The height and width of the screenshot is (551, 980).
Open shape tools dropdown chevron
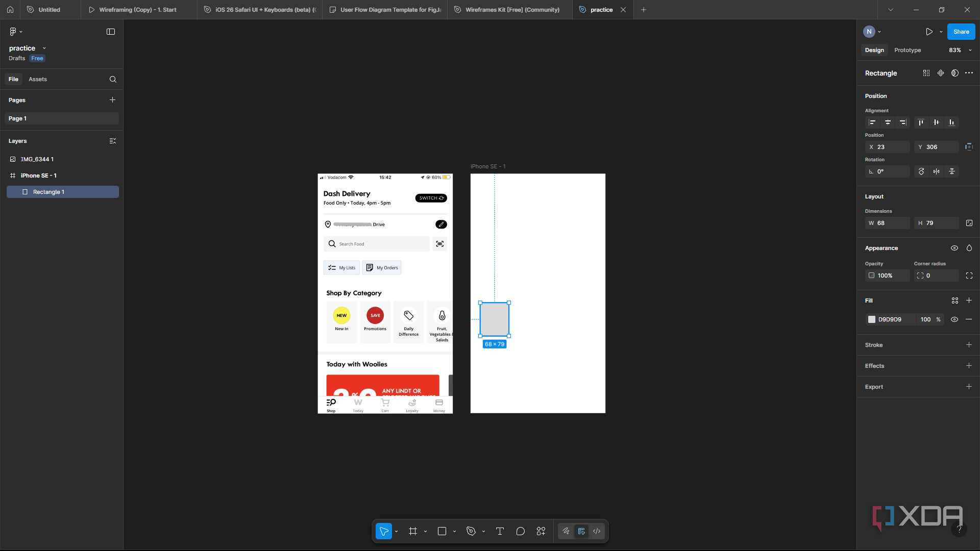[x=454, y=531]
